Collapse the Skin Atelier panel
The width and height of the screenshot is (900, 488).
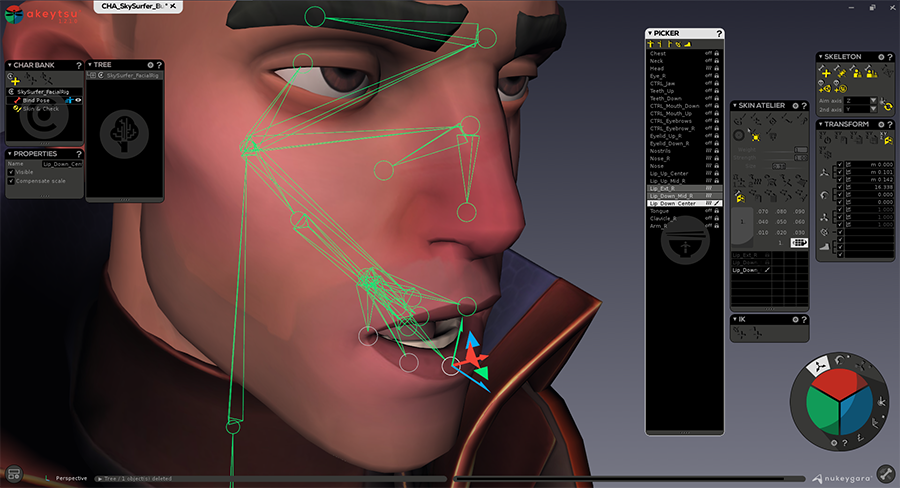point(735,106)
